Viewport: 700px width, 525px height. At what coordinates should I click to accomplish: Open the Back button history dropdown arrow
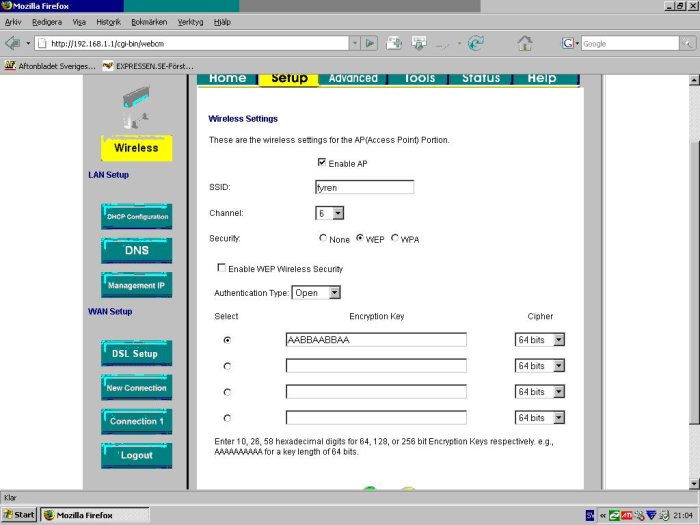[28, 43]
